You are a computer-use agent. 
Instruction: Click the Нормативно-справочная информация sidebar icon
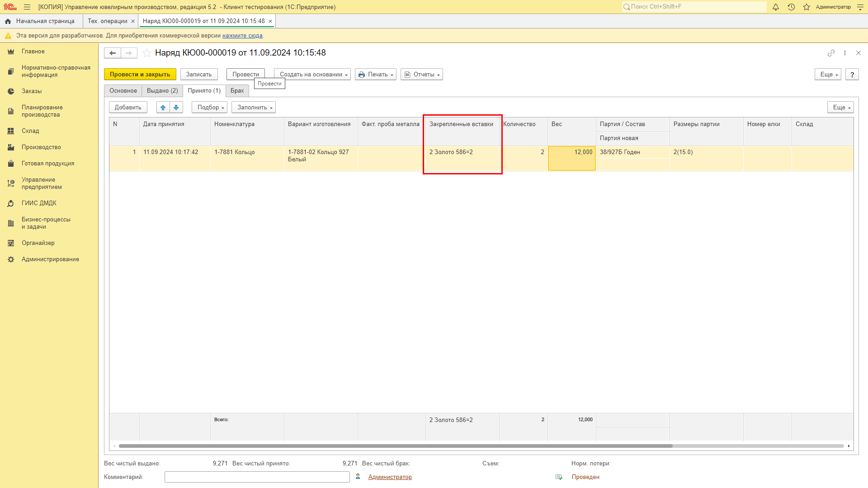pos(11,71)
